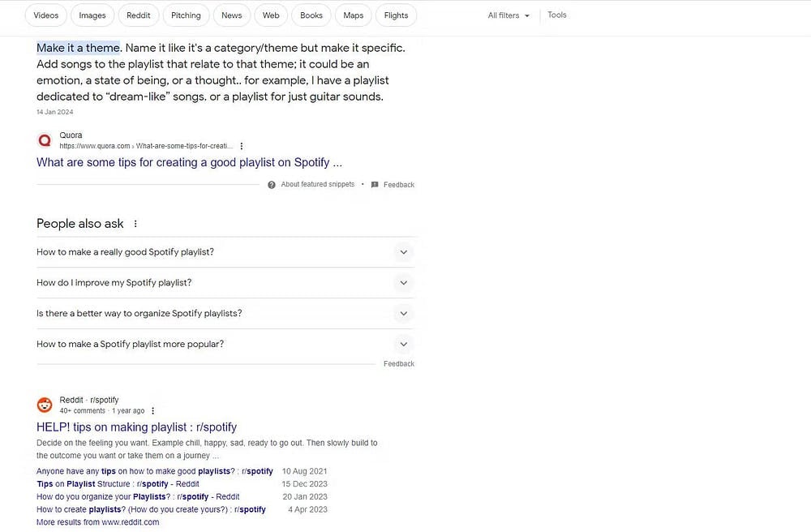Click the 'Quora' site name label
The width and height of the screenshot is (811, 532).
point(71,135)
